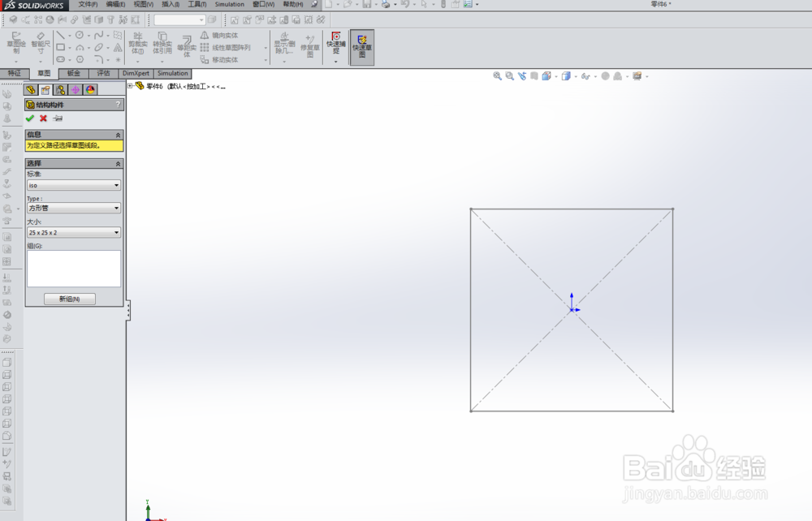The width and height of the screenshot is (812, 521).
Task: Cancel structural member with red X
Action: [43, 118]
